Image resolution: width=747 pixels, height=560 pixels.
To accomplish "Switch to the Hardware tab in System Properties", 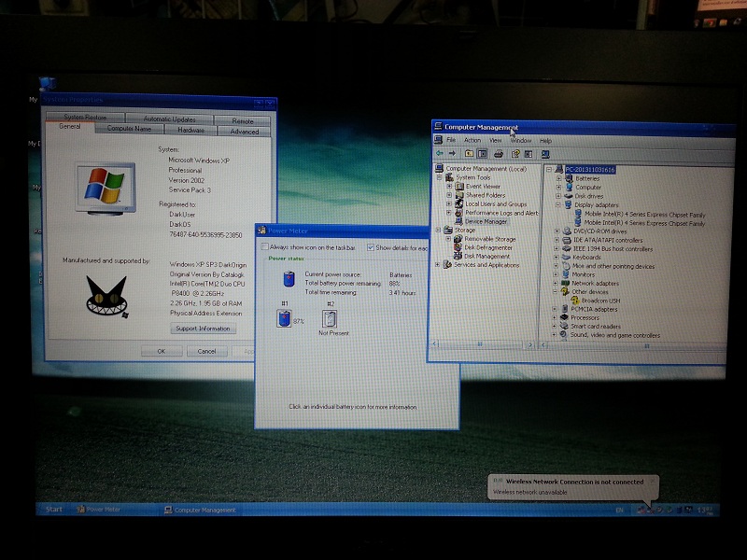I will [190, 130].
